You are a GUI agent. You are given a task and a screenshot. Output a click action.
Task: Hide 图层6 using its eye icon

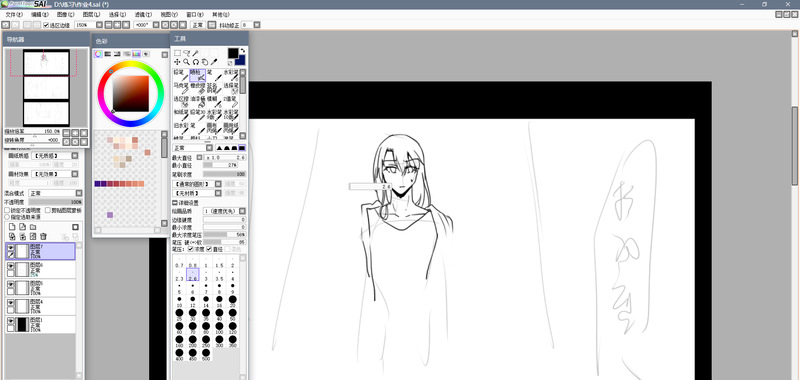pos(11,266)
